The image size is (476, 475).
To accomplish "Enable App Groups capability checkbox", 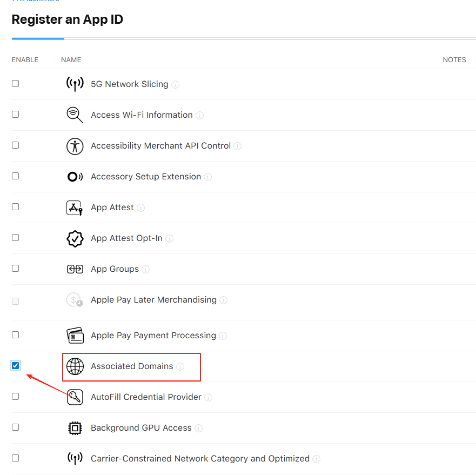I will coord(16,269).
